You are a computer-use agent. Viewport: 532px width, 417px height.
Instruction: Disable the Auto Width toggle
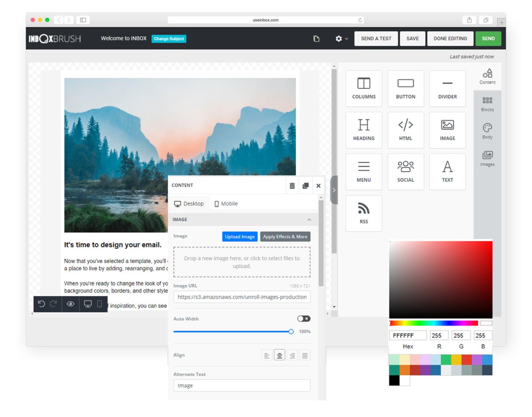click(x=304, y=318)
